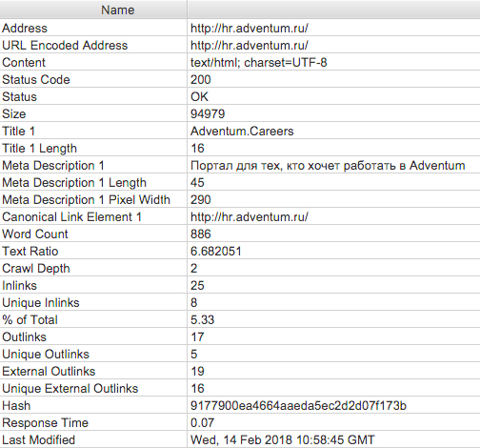Click the Canonical Link Element 1 URL
Image resolution: width=480 pixels, height=448 pixels.
250,217
